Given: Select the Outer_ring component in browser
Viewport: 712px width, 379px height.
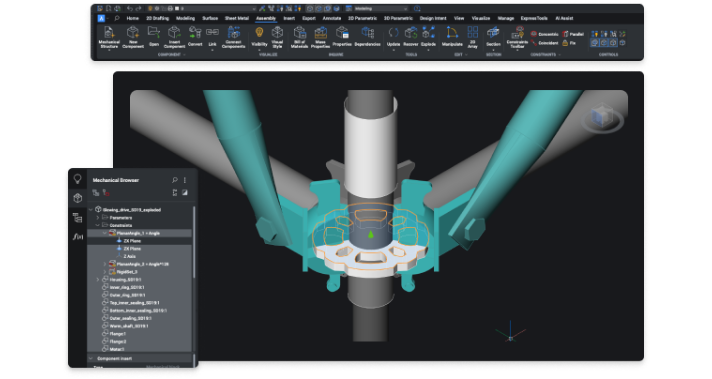Looking at the screenshot, I should click(x=127, y=295).
